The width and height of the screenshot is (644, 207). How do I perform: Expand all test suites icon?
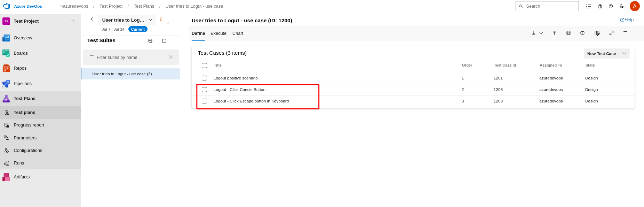150,41
